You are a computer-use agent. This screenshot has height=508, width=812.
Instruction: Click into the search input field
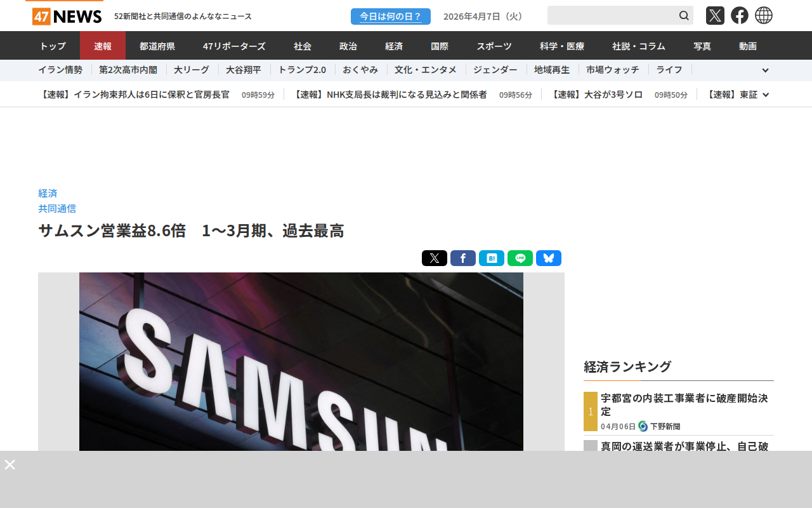tap(612, 15)
